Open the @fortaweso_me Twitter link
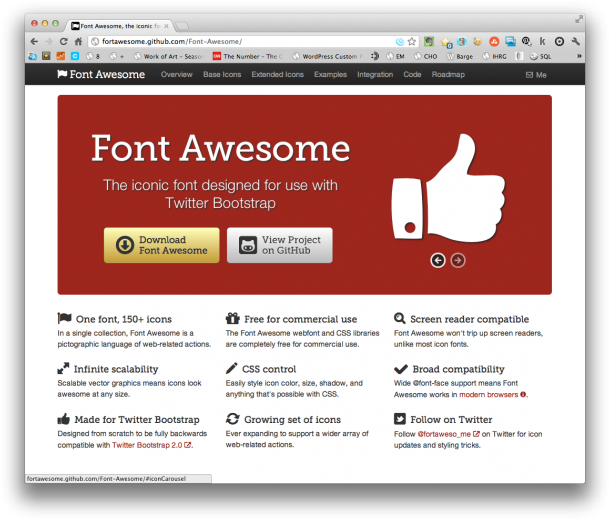The width and height of the screenshot is (609, 519). (x=448, y=434)
